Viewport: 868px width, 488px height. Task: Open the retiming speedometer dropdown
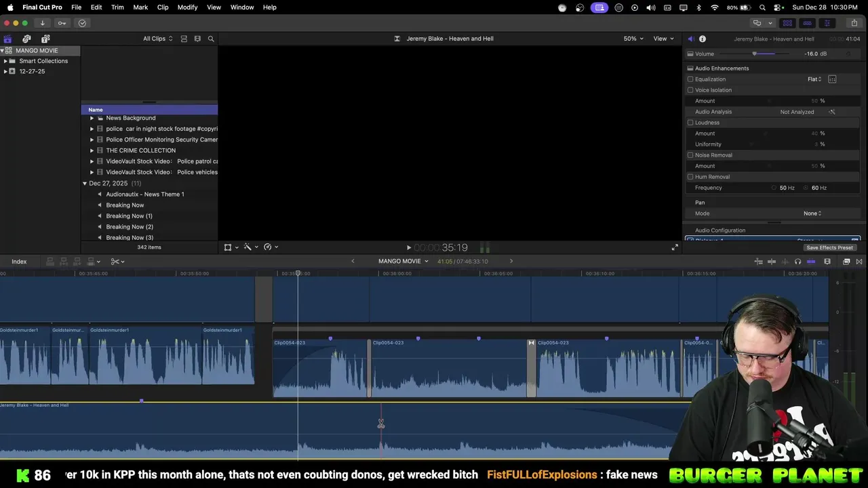(x=271, y=247)
